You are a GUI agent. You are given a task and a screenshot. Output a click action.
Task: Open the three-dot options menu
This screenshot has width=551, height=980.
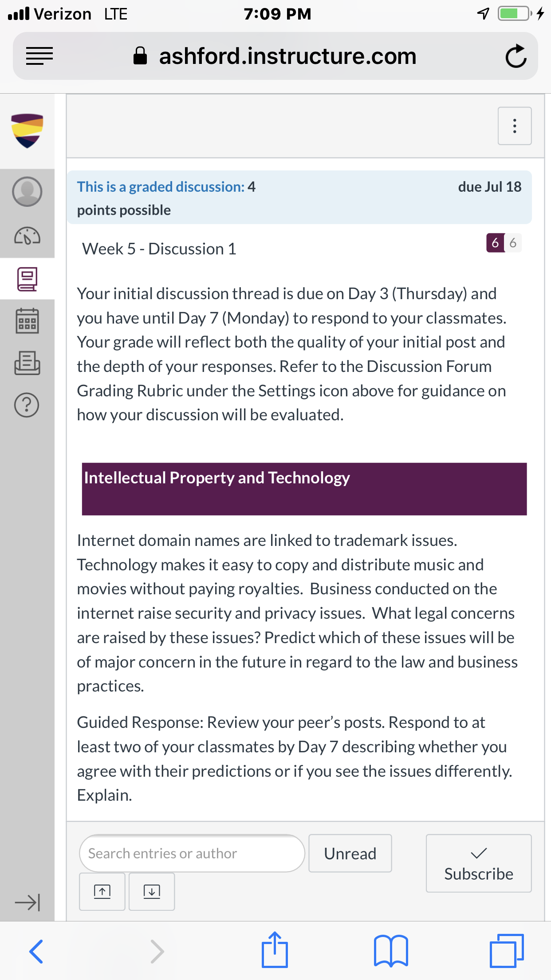(515, 126)
